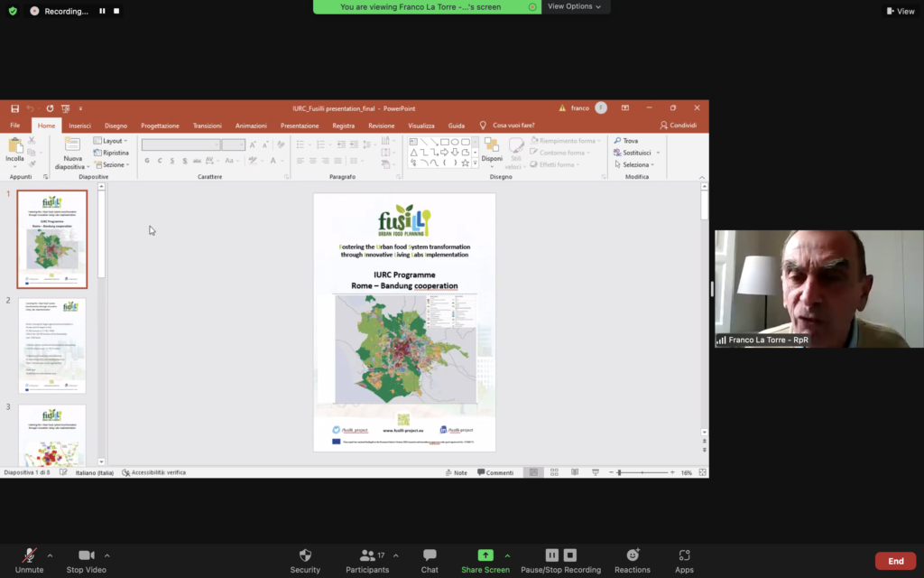Stop the recording from top-left indicator
This screenshot has width=924, height=578.
click(116, 11)
